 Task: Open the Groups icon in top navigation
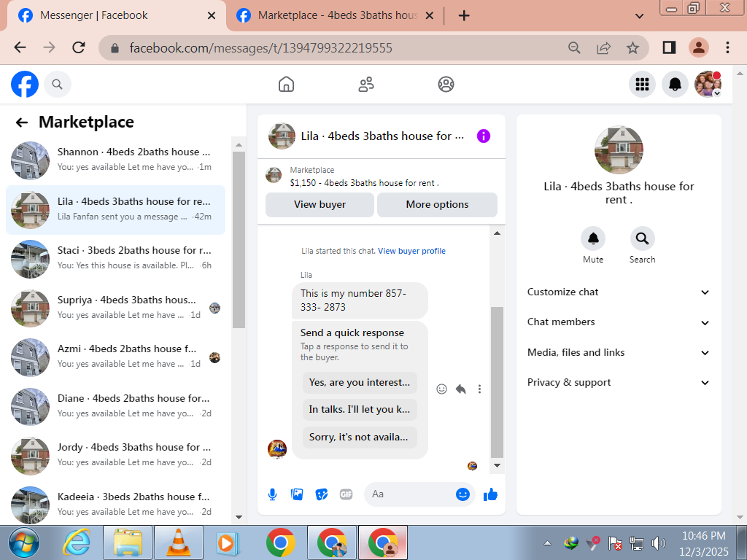click(x=446, y=85)
